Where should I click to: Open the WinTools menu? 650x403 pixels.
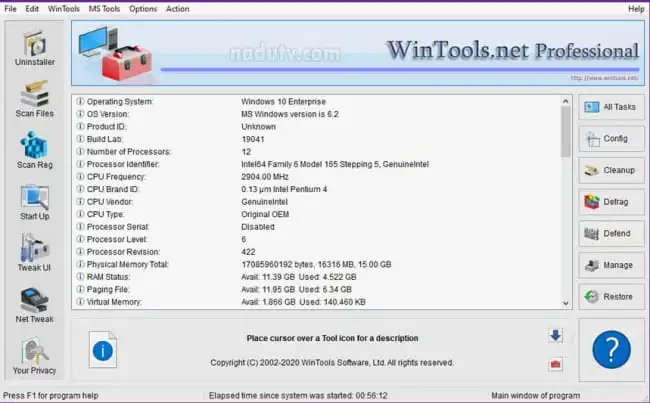(63, 9)
